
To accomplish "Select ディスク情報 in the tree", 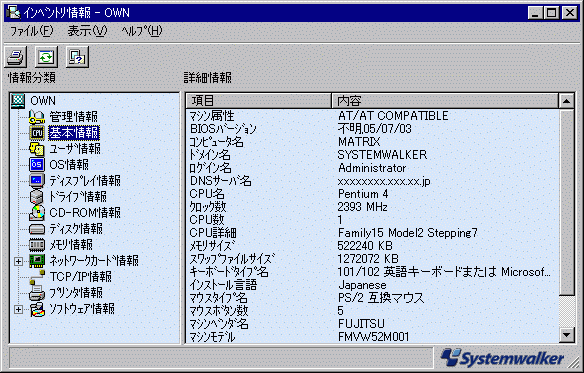I will click(x=76, y=229).
